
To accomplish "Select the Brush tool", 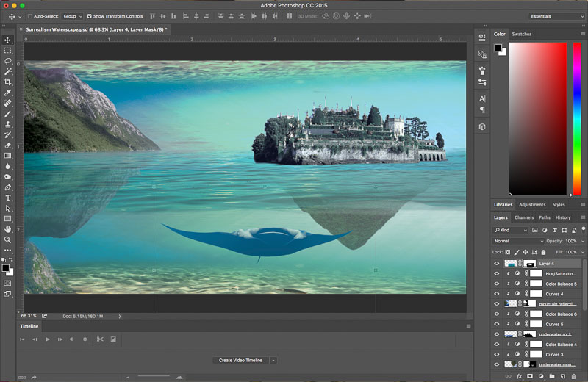I will point(7,114).
